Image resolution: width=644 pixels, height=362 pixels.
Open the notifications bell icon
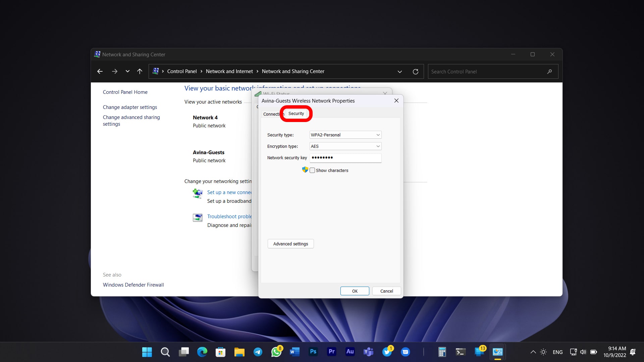coord(633,352)
